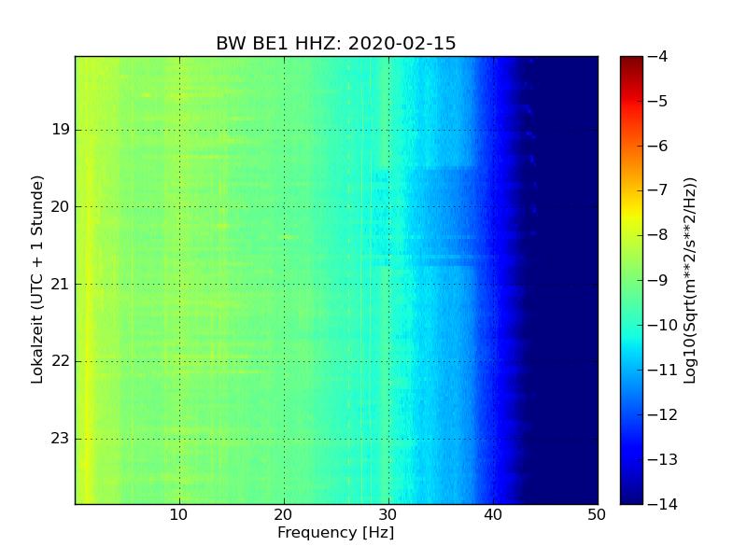This screenshot has width=747, height=560.
Task: Click the y-axis tick label 20
Action: coord(60,206)
